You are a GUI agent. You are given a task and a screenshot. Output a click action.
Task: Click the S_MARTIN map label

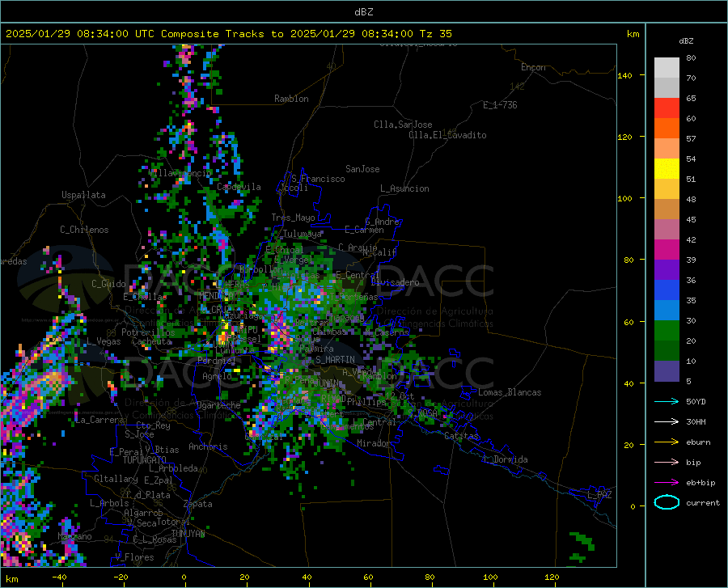[335, 360]
